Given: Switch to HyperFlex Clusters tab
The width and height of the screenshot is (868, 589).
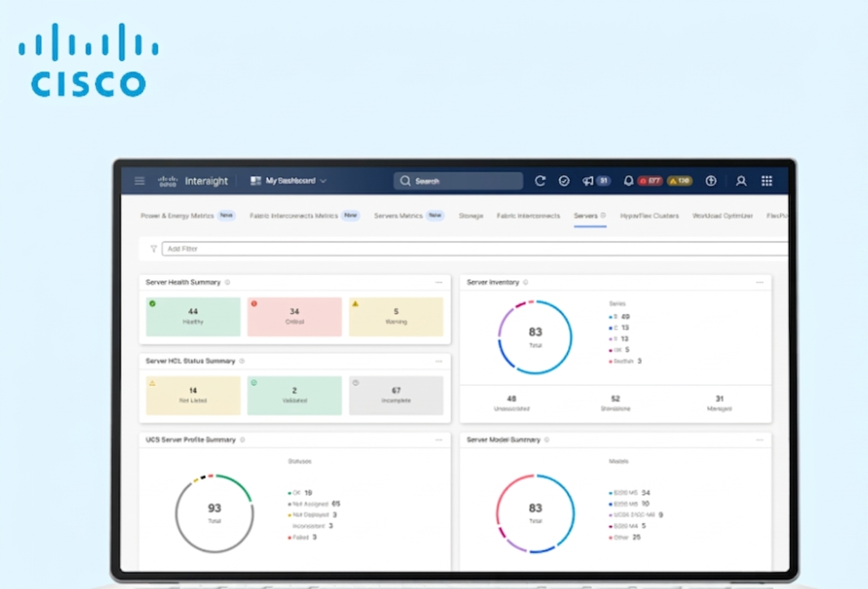Looking at the screenshot, I should click(x=649, y=216).
